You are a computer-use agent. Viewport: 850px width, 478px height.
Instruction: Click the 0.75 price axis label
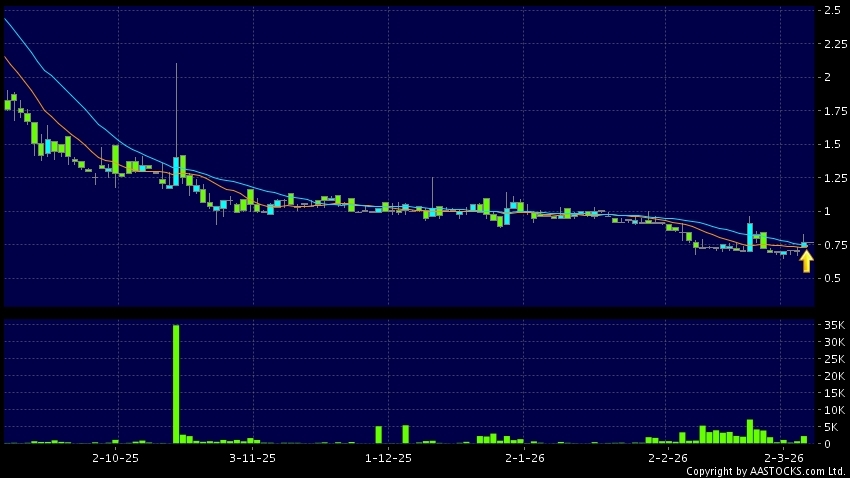click(x=832, y=245)
